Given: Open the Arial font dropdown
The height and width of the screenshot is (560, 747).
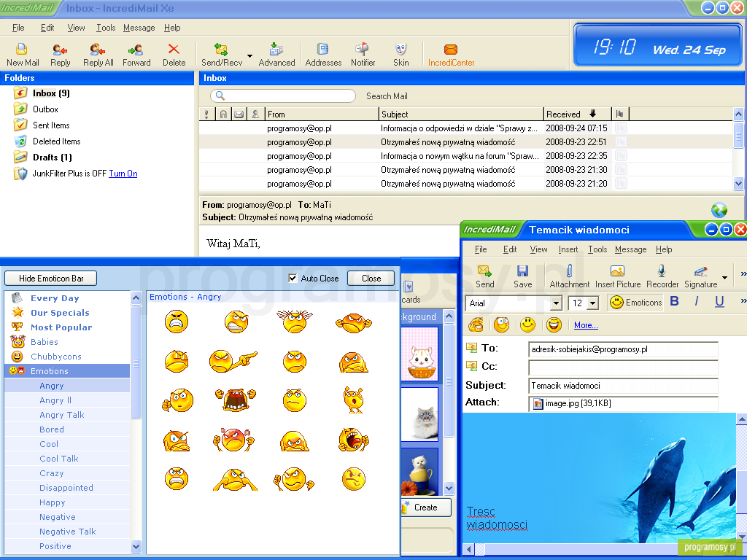Looking at the screenshot, I should (x=556, y=303).
